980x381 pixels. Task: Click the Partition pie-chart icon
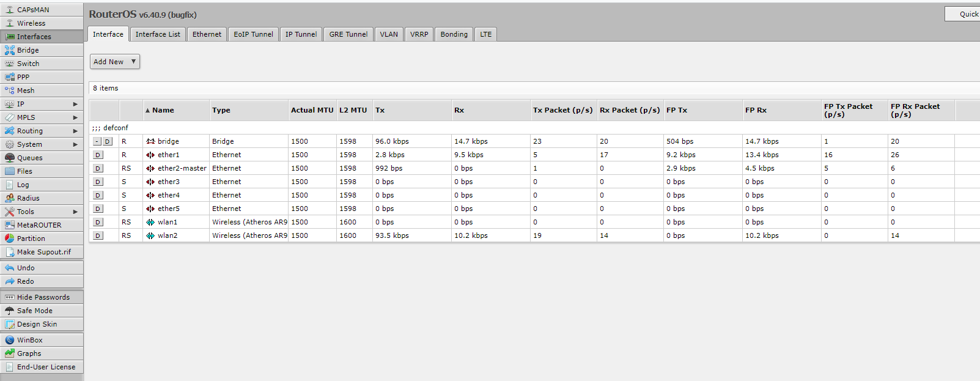pos(10,239)
